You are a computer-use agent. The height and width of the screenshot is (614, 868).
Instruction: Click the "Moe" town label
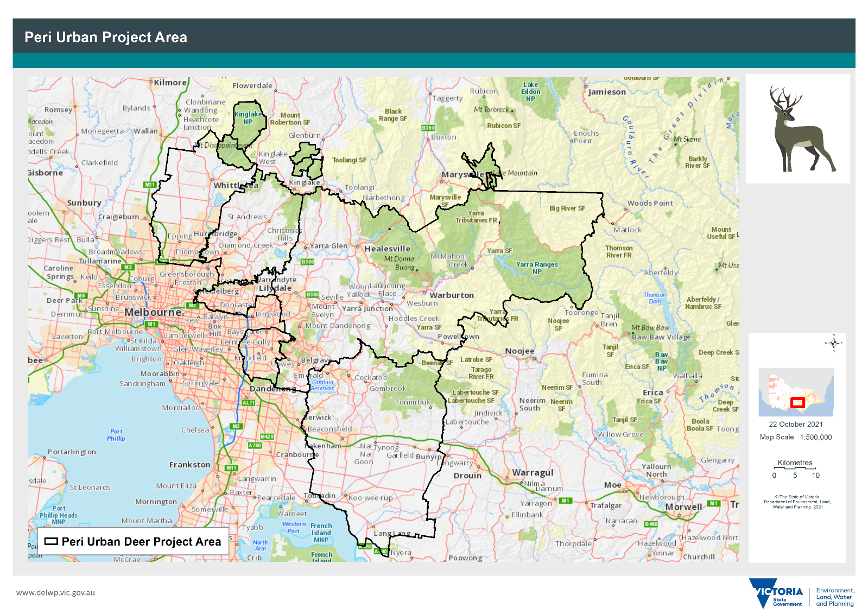click(612, 485)
